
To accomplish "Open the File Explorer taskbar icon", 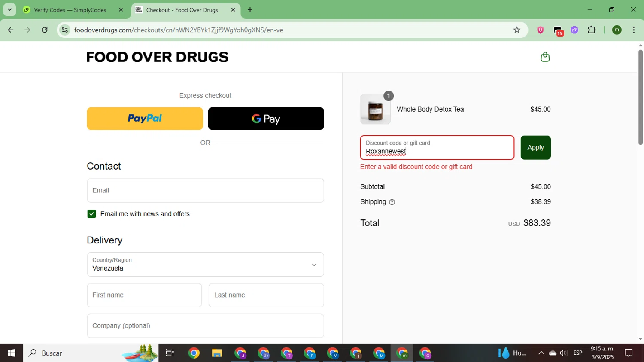I will click(x=217, y=353).
